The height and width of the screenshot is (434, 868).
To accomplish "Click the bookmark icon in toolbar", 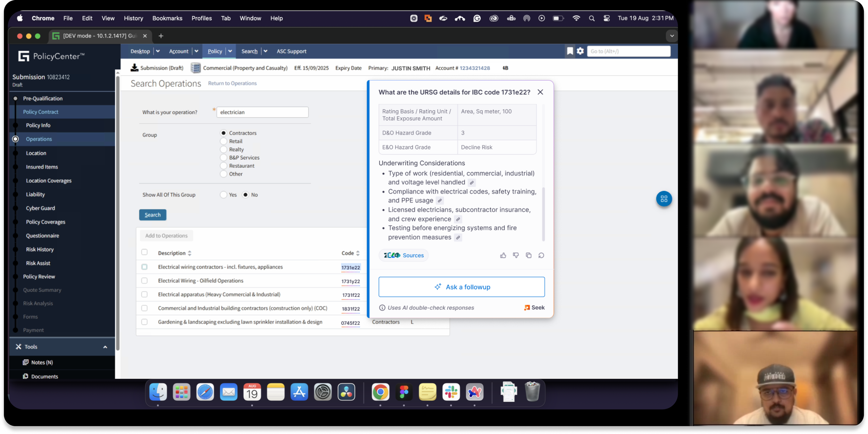I will 570,51.
